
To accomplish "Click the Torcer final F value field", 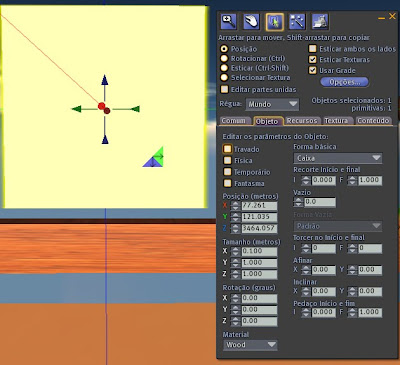I will tap(370, 248).
